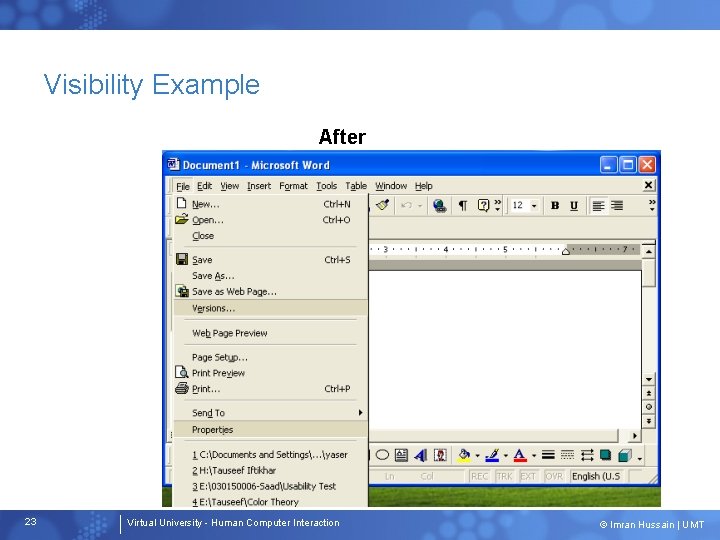Choose Close from File menu
This screenshot has width=720, height=540.
pos(270,236)
